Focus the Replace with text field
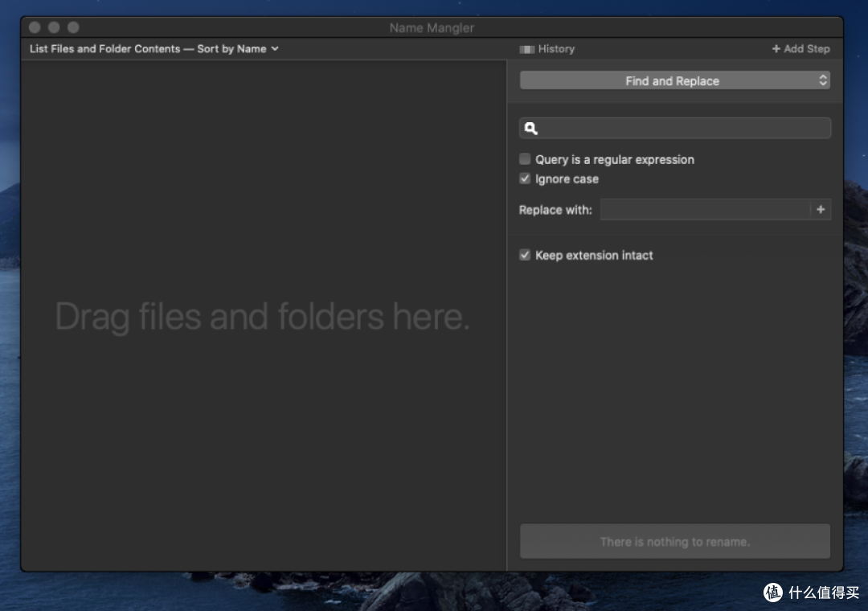Image resolution: width=868 pixels, height=611 pixels. 706,209
